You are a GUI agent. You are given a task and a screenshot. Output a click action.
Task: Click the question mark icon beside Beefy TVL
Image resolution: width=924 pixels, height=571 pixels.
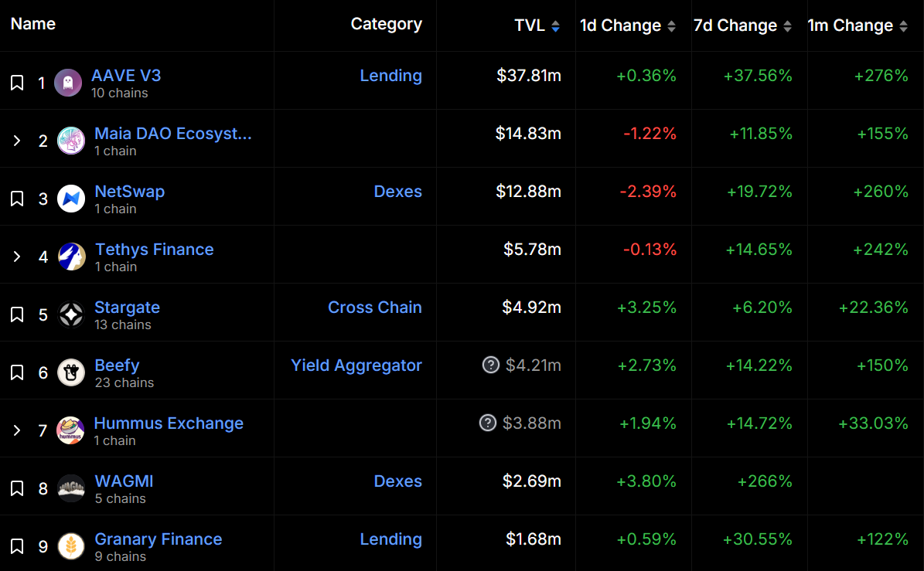coord(491,365)
